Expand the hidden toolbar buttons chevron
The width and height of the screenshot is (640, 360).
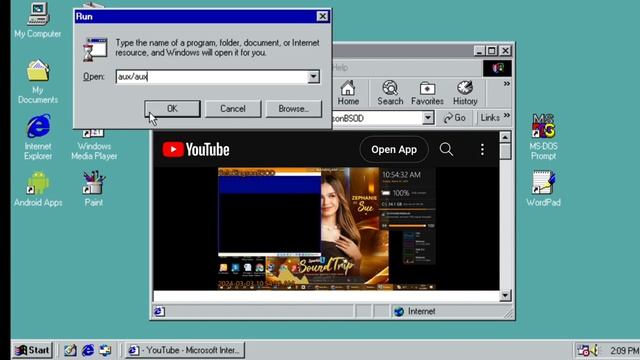tap(507, 84)
